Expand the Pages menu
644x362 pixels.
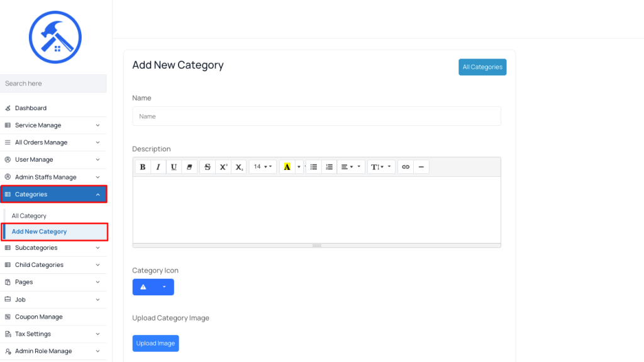(53, 282)
